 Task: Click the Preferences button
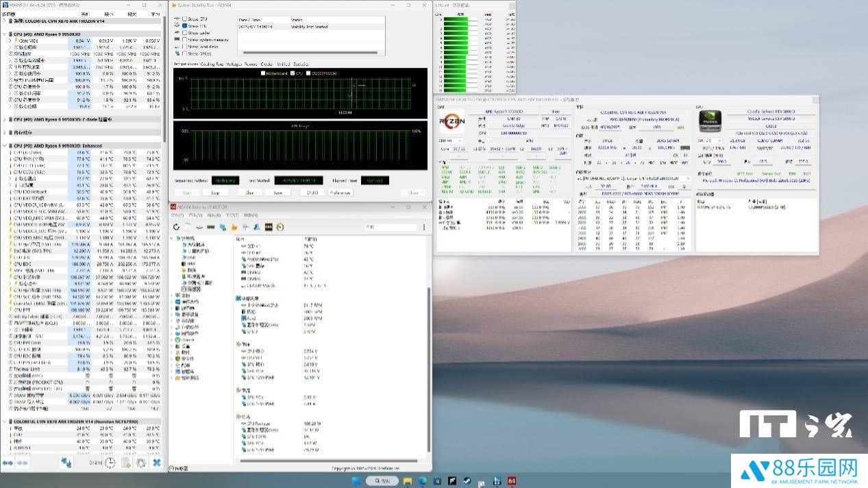coord(340,193)
